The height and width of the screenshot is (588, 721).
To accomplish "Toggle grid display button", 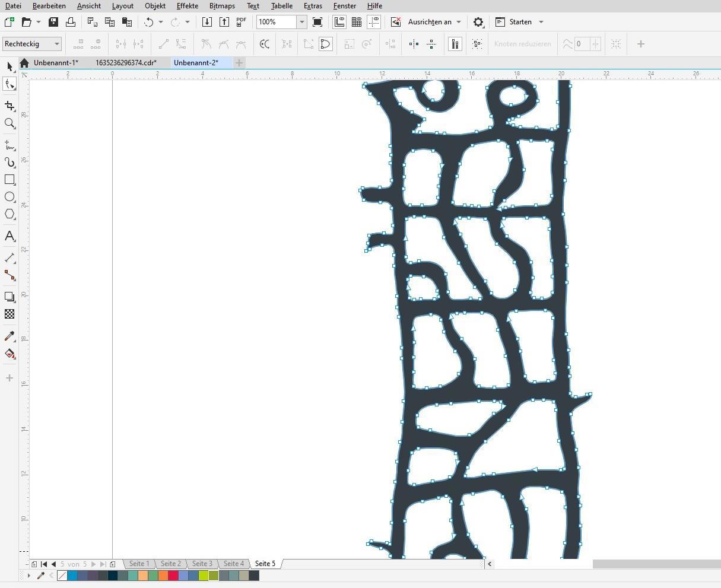I will (357, 22).
